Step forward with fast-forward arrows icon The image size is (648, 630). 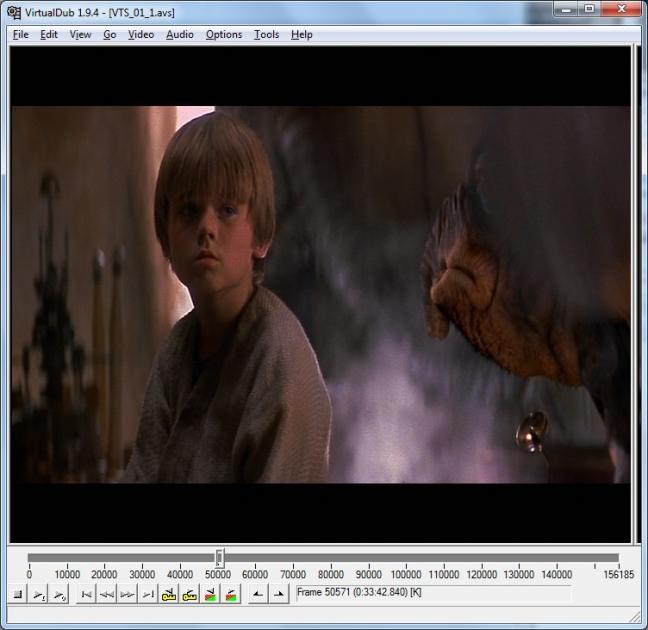(x=127, y=594)
